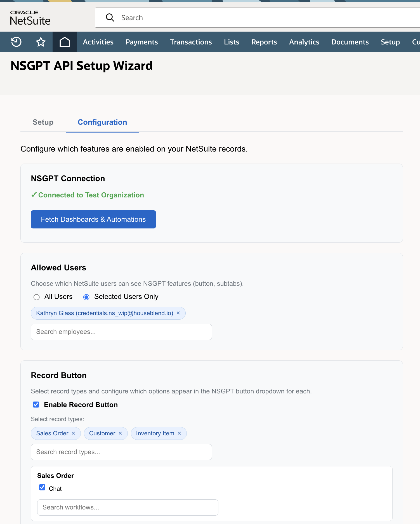
Task: Click the magnifier icon in the search bar
Action: (110, 17)
